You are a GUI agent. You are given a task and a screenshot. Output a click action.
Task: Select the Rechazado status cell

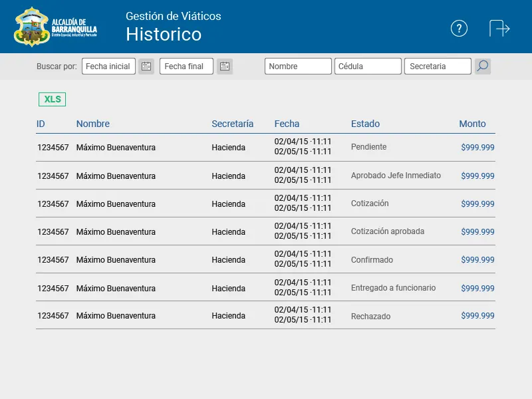(x=370, y=317)
